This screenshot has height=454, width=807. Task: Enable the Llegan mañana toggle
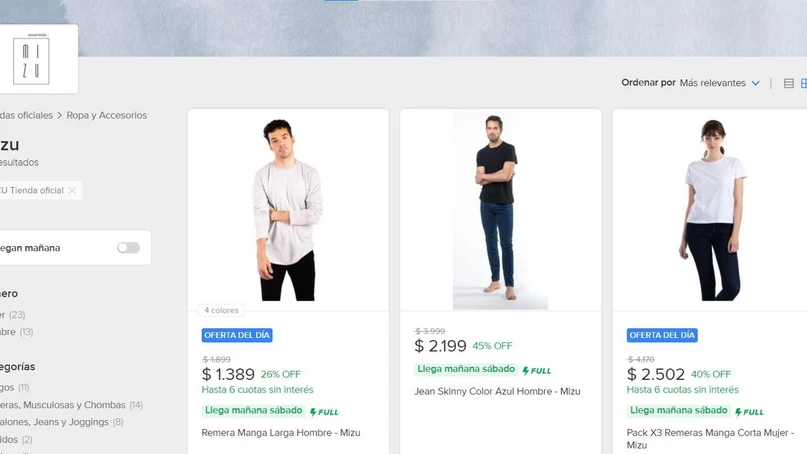pyautogui.click(x=128, y=248)
